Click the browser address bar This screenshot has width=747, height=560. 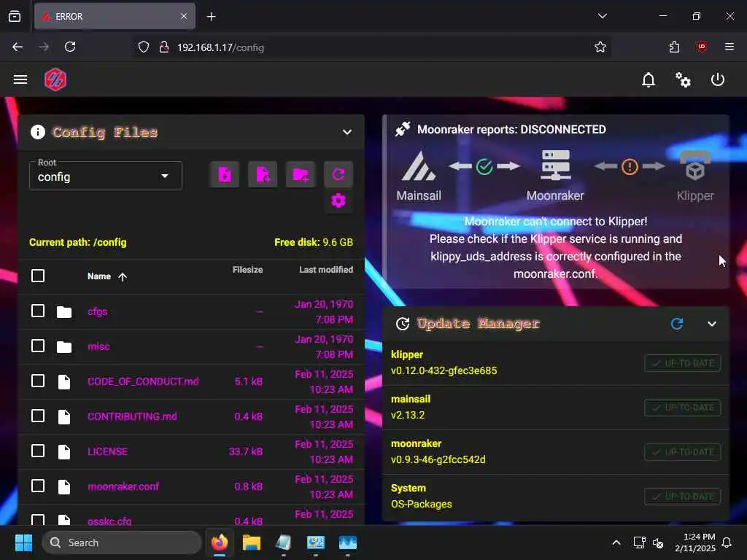click(371, 47)
